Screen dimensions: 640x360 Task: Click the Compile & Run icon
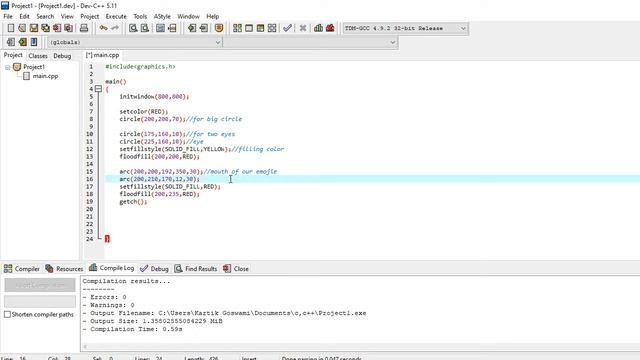260,28
